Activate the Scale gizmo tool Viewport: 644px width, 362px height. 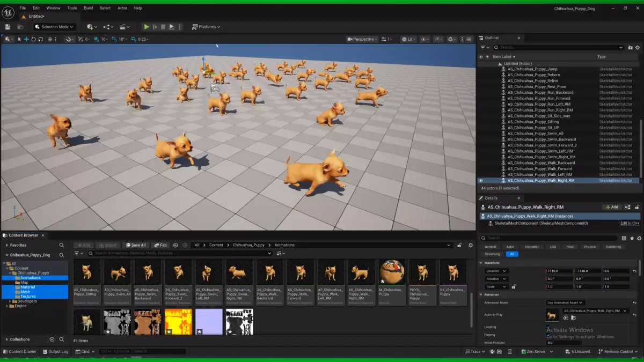[x=40, y=39]
